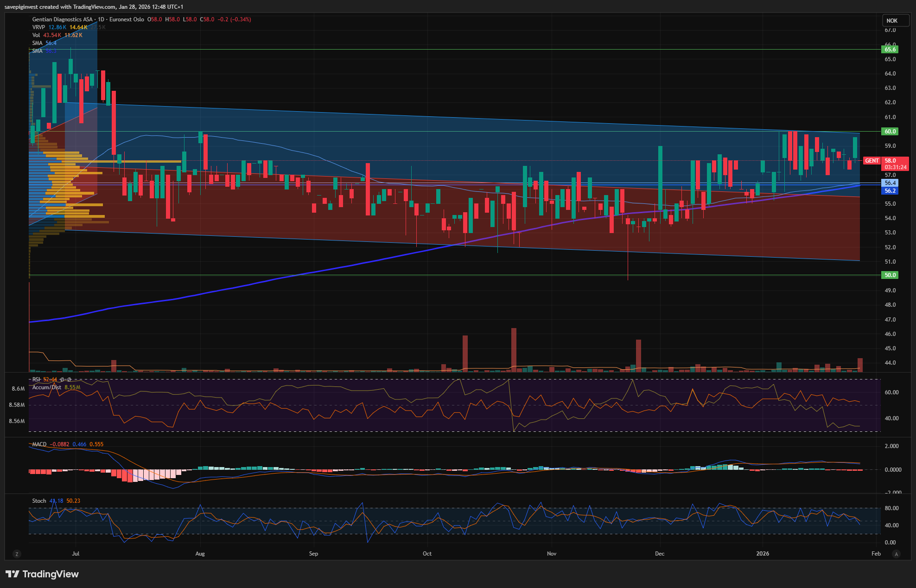Click the 2026 label on time axis
The image size is (916, 588).
[x=763, y=554]
